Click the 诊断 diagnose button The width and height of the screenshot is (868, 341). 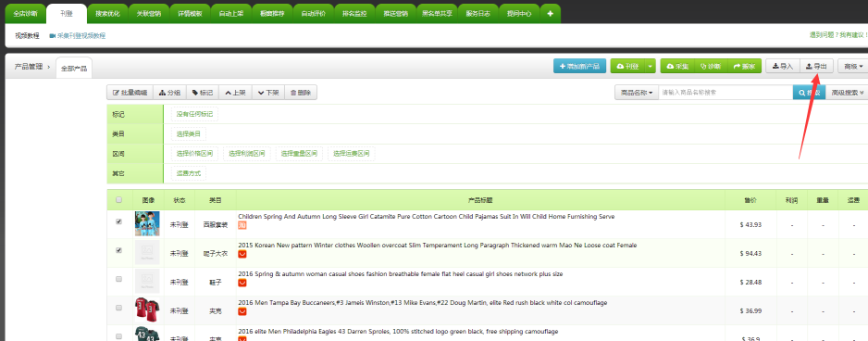coord(711,66)
